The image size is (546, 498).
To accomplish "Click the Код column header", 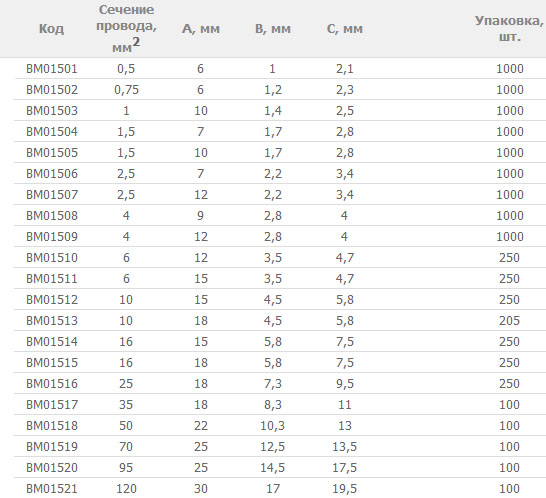I will pos(51,29).
